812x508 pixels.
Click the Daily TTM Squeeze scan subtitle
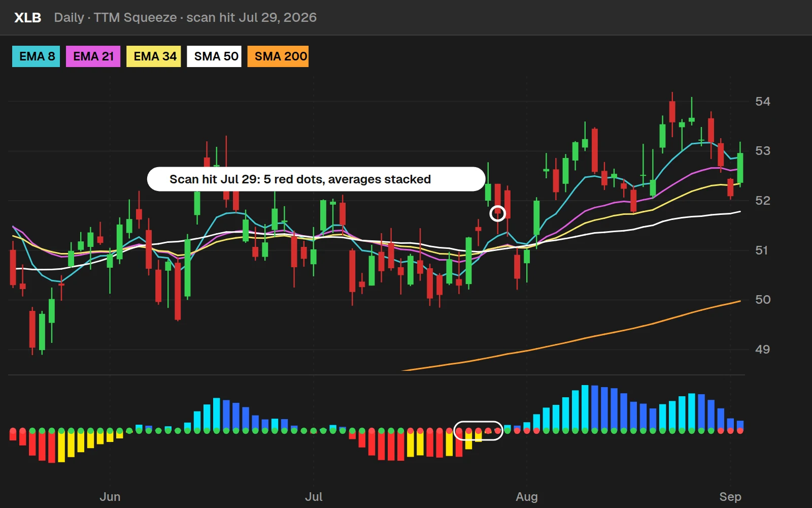[185, 18]
